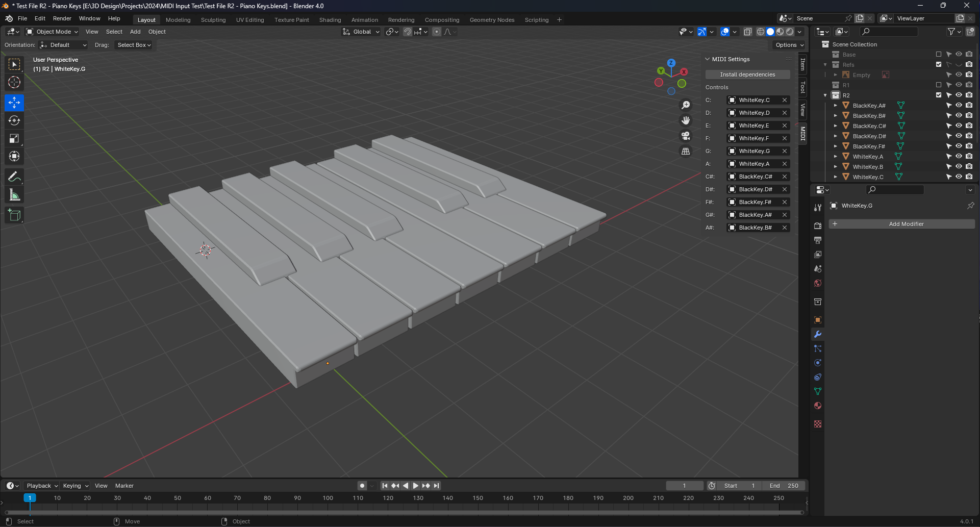This screenshot has width=980, height=527.
Task: Activate the Rotate tool
Action: click(x=14, y=120)
